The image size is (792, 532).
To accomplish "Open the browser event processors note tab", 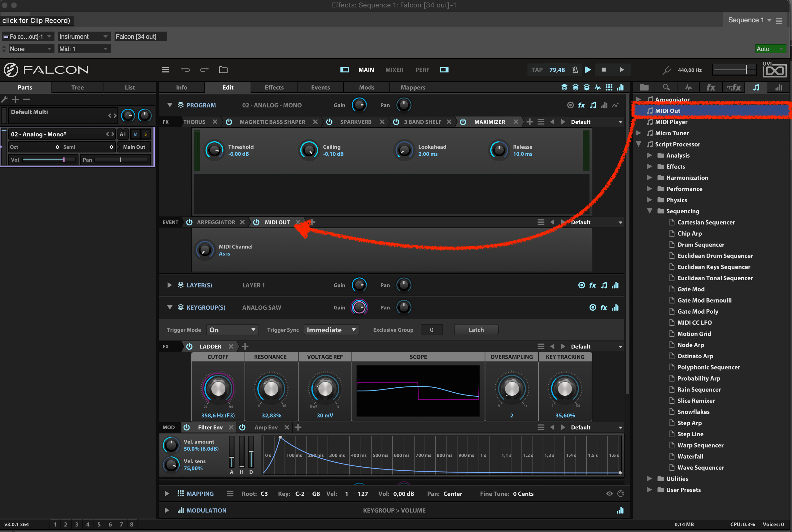I will pos(756,88).
